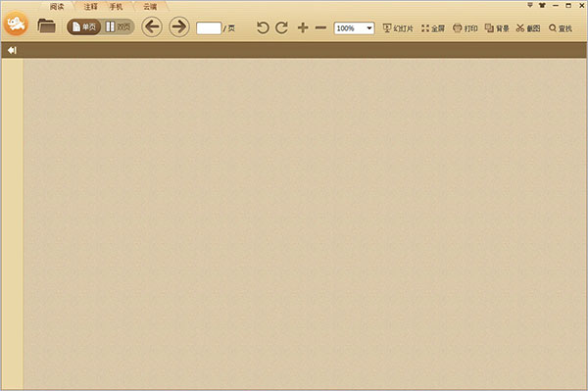Go to the previous page arrow
The height and width of the screenshot is (391, 588).
[x=152, y=27]
